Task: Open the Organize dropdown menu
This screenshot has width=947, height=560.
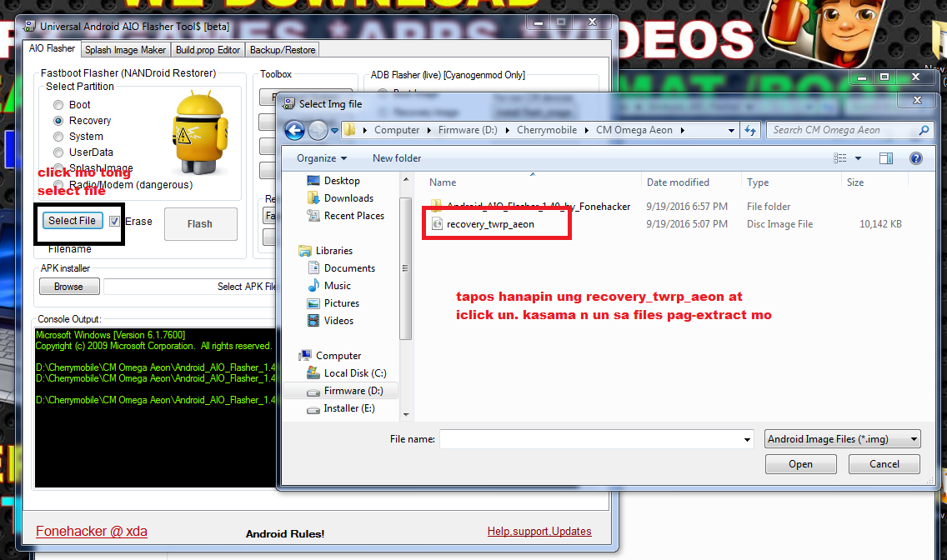Action: 321,158
